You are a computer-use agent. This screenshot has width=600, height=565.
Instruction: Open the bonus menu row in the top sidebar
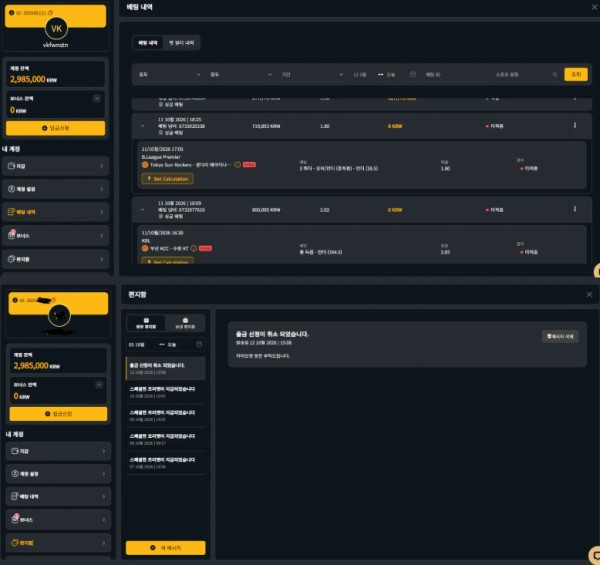coord(56,236)
